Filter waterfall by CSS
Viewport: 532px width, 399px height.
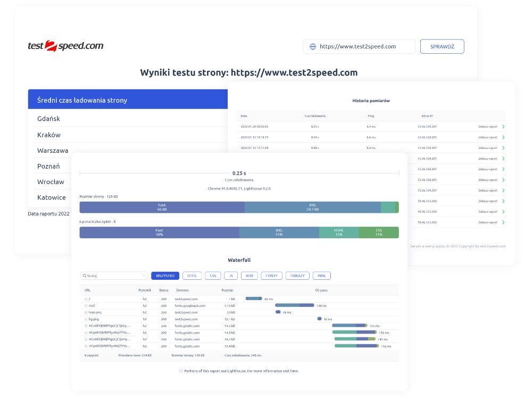[213, 276]
